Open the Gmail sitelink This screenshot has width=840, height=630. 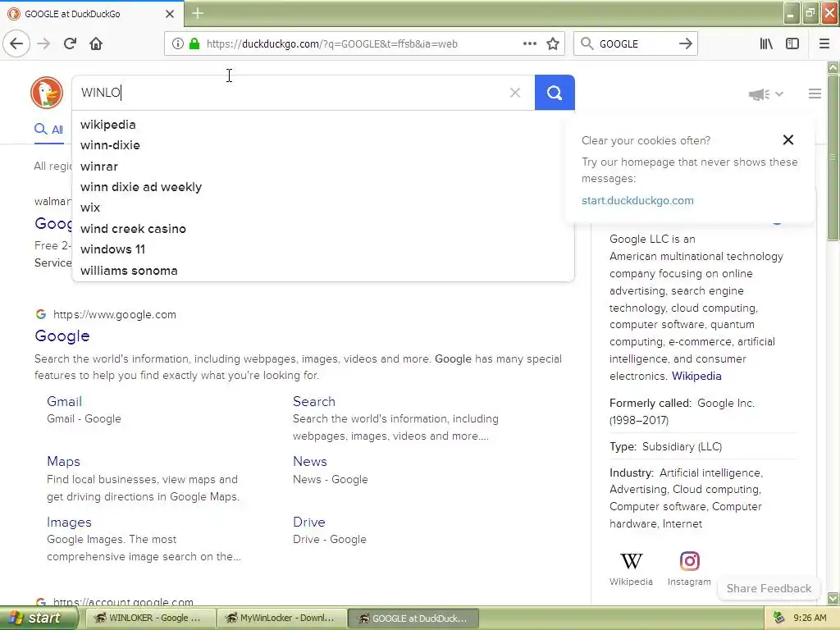click(64, 401)
